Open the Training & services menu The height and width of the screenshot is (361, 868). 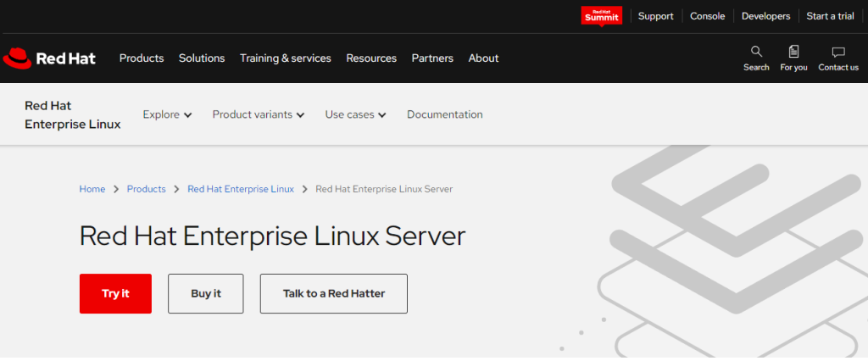tap(285, 58)
